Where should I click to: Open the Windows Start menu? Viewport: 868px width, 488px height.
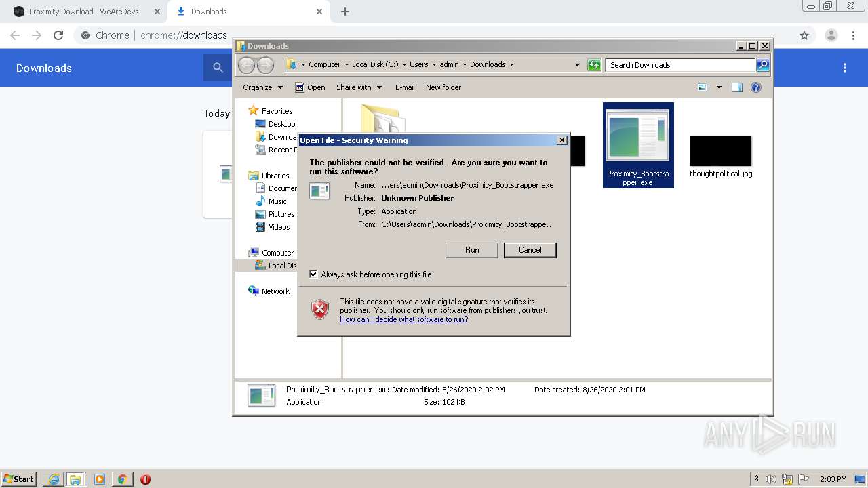click(19, 479)
